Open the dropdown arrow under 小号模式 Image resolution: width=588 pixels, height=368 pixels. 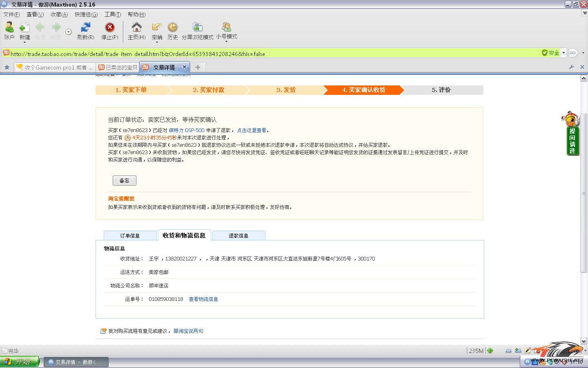tap(227, 42)
